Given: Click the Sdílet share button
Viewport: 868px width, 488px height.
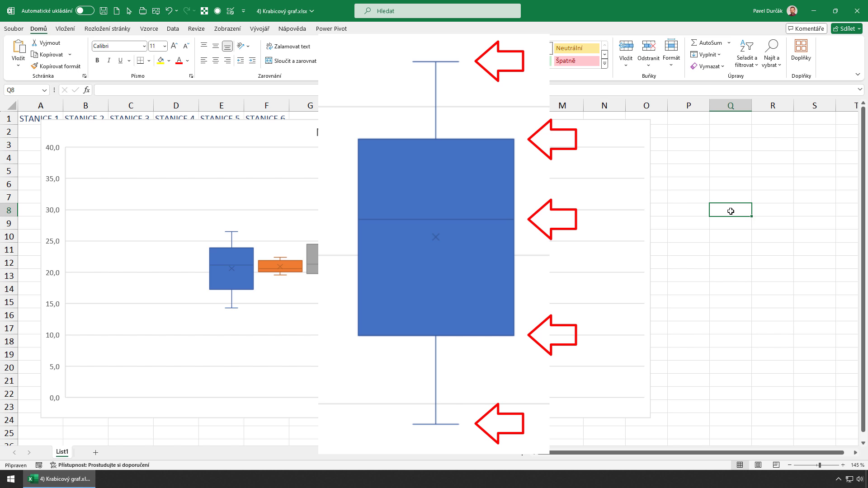Looking at the screenshot, I should (847, 28).
